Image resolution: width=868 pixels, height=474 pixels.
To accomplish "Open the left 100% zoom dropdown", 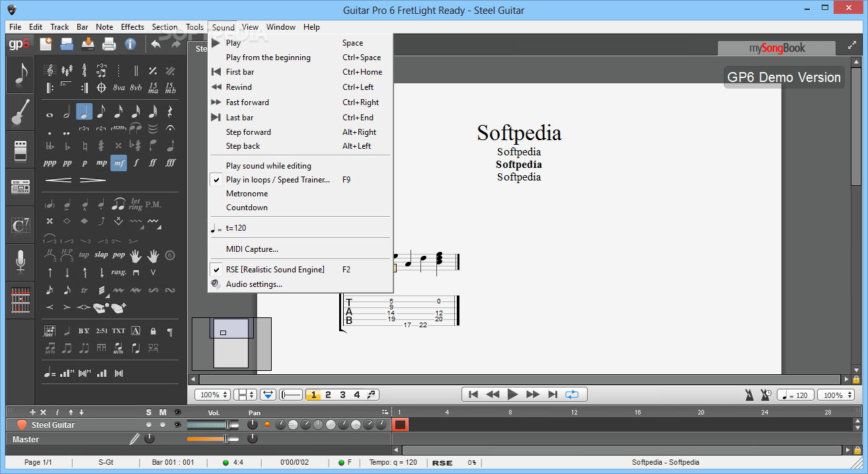I will tap(213, 395).
